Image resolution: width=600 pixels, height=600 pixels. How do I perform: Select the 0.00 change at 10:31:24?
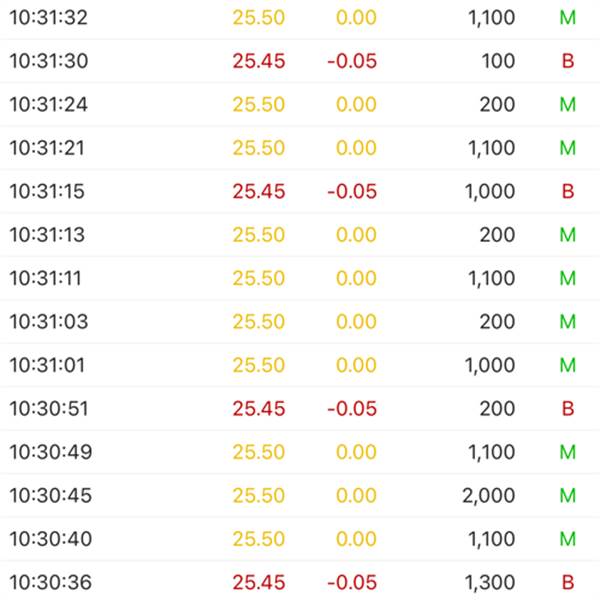pyautogui.click(x=356, y=104)
